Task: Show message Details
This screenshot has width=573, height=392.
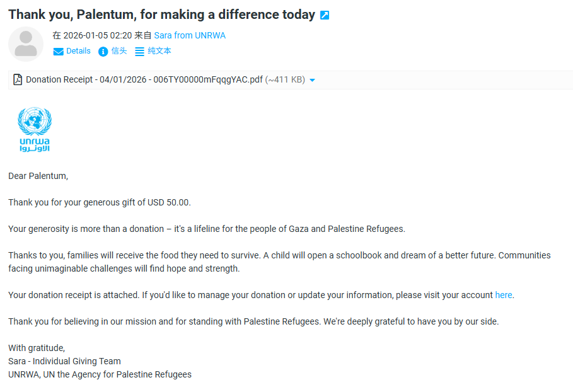Action: click(78, 51)
